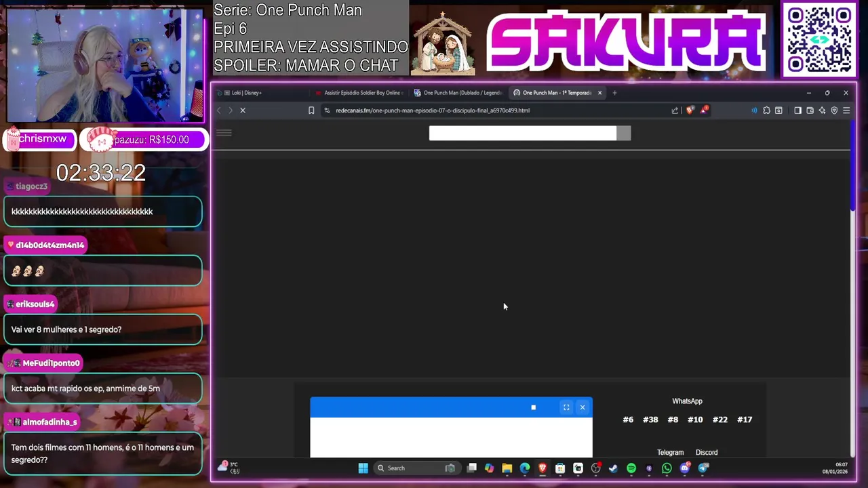Close the blue popup with the X
The height and width of the screenshot is (488, 868).
[x=583, y=407]
